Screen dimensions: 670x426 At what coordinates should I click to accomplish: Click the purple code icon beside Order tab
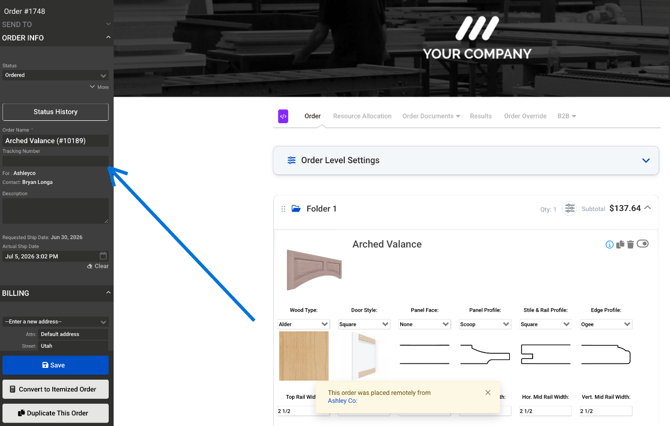[283, 116]
